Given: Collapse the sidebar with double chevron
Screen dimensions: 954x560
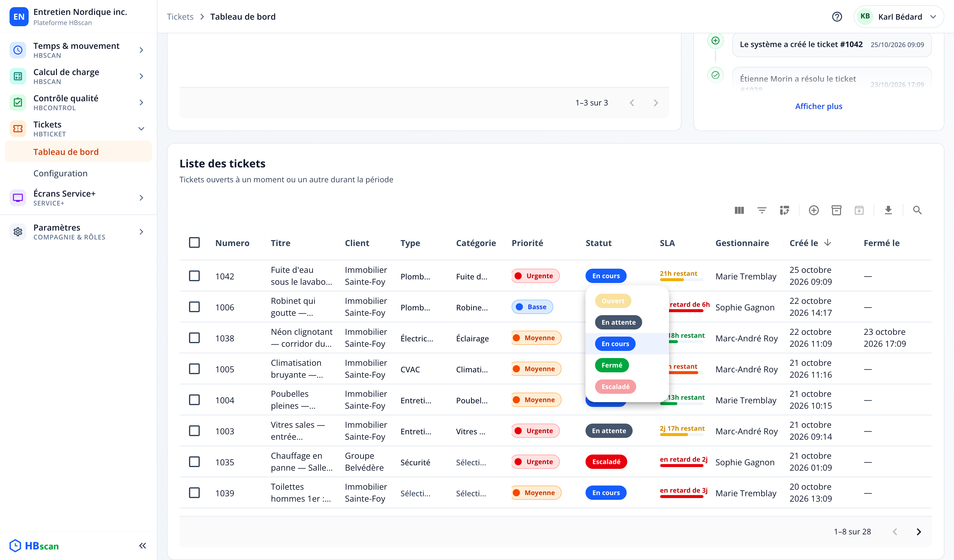Looking at the screenshot, I should point(142,546).
